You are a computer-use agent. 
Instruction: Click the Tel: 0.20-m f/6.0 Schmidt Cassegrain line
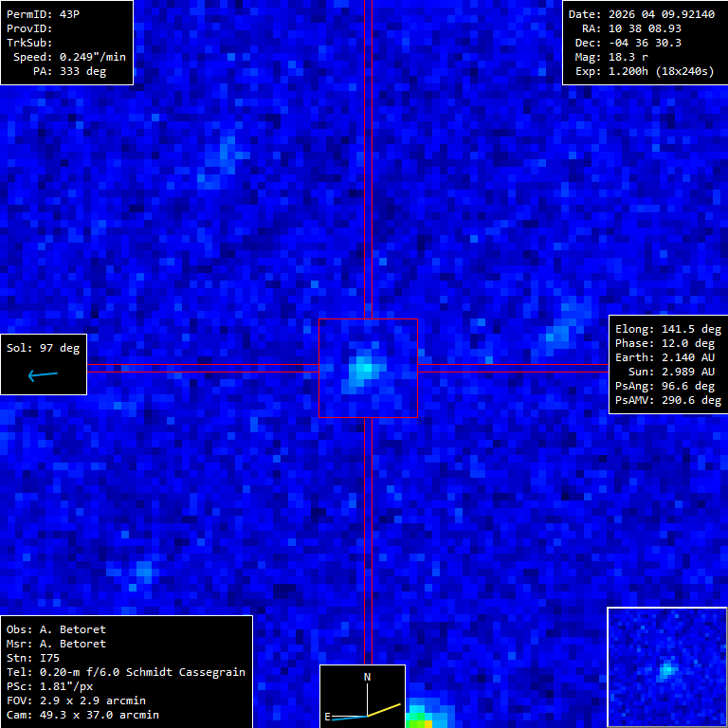[126, 672]
